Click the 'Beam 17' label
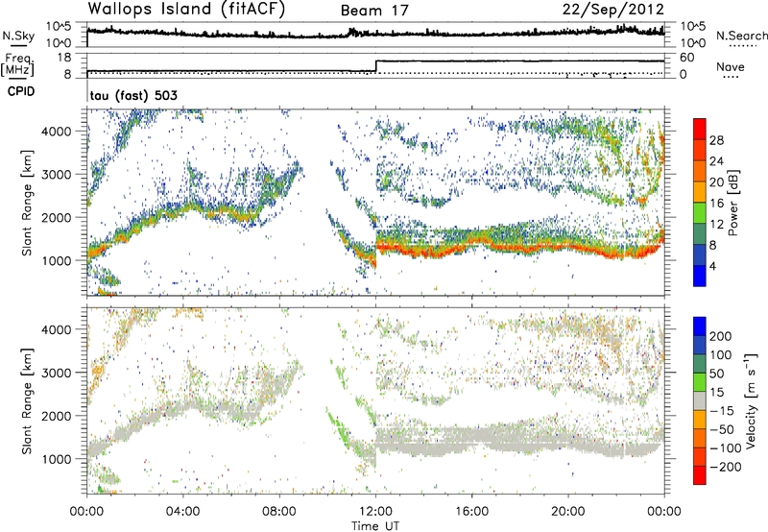The height and width of the screenshot is (532, 768). [x=374, y=11]
